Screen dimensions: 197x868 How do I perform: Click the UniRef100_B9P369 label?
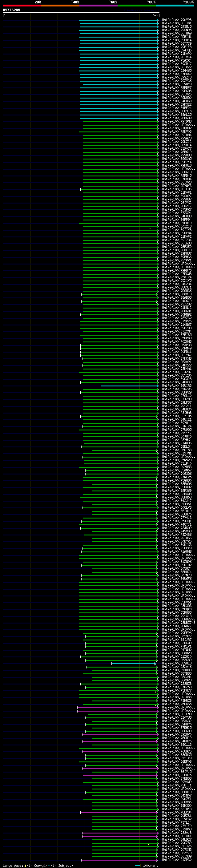[177, 491]
